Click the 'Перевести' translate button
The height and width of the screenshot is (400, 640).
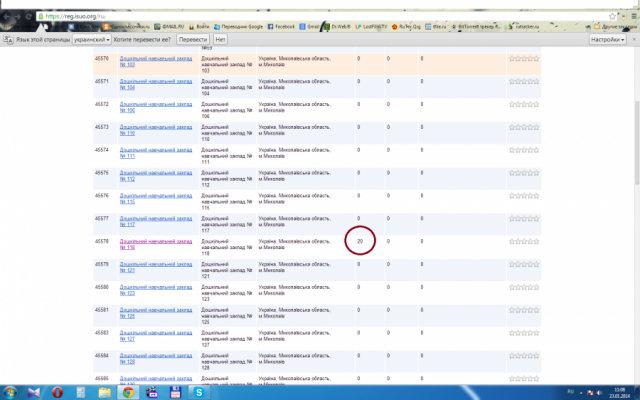click(192, 39)
